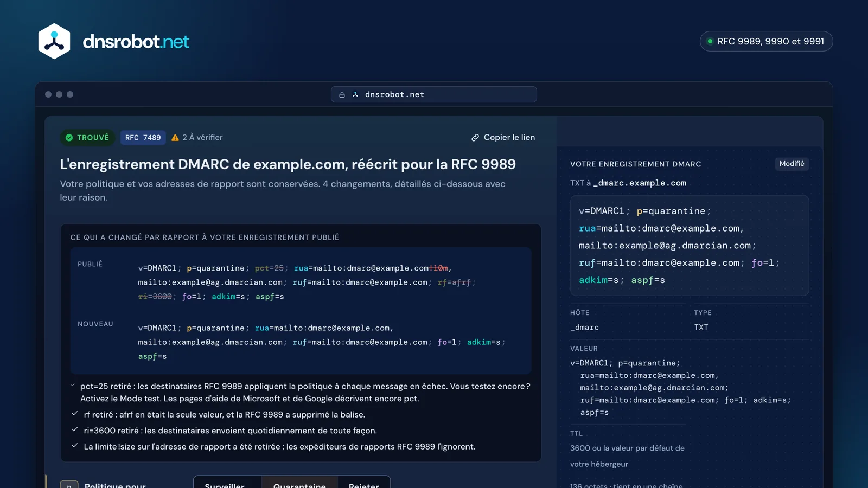Viewport: 868px width, 488px height.
Task: Click the green check icon in TROUVÉ badge
Action: 69,138
